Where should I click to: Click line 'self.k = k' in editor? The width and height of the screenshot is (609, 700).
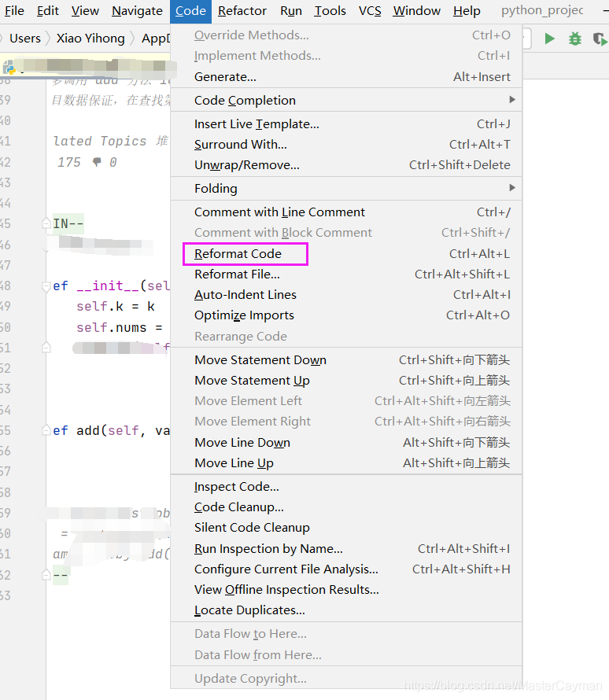point(116,307)
